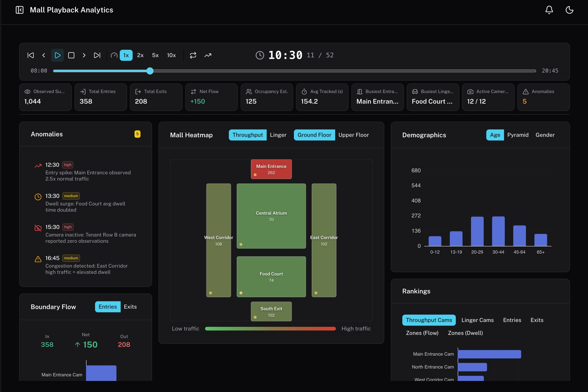Select Zones (Flow) ranking
Image resolution: width=588 pixels, height=392 pixels.
click(422, 333)
